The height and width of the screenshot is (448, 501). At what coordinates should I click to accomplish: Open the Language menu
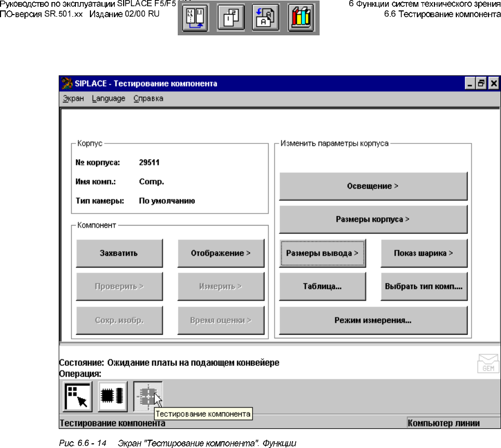(109, 98)
